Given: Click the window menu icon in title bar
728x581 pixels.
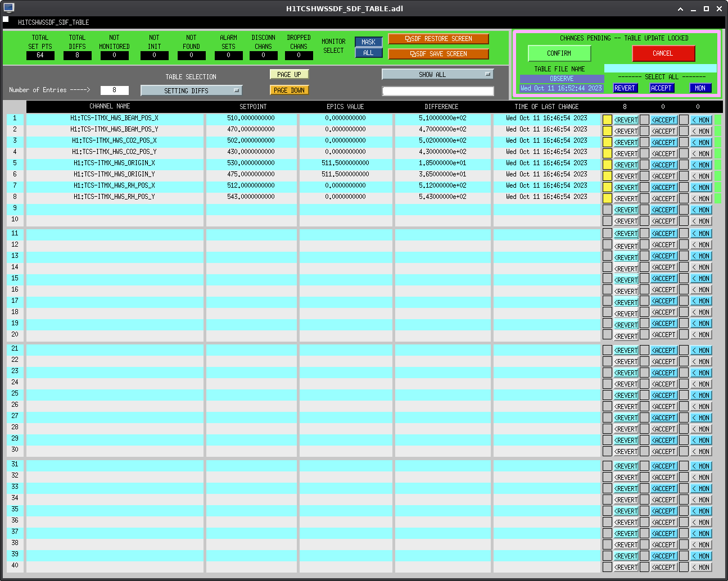Looking at the screenshot, I should [8, 8].
